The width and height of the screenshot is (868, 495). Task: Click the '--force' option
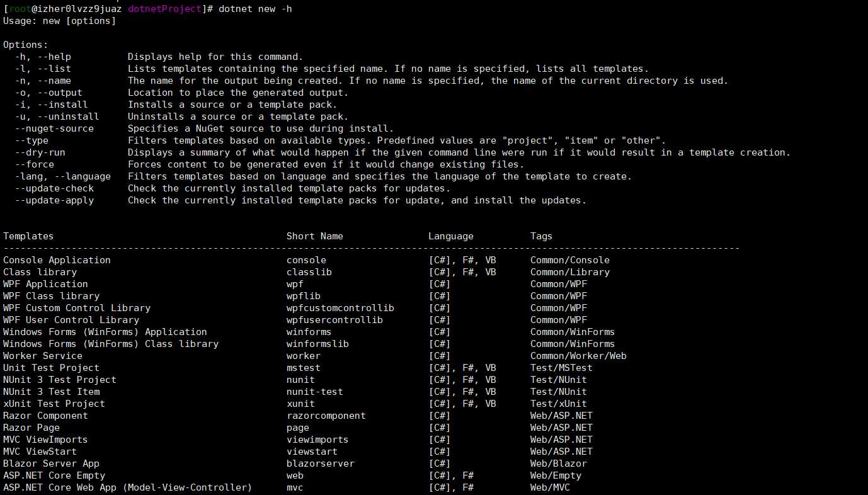(x=34, y=164)
